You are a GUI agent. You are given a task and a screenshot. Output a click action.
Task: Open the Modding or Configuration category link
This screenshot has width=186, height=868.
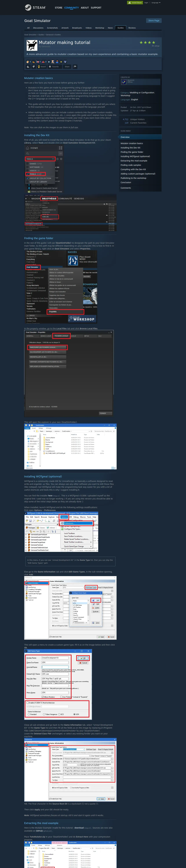(x=142, y=93)
